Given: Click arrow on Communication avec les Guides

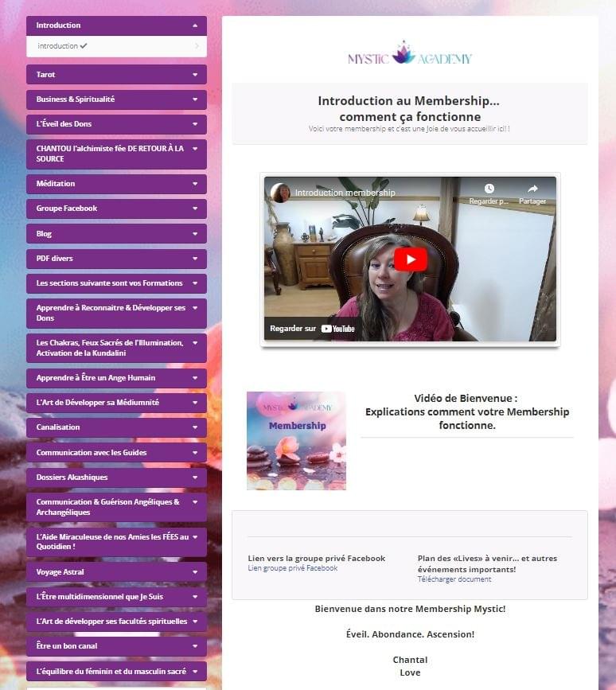Looking at the screenshot, I should [195, 452].
